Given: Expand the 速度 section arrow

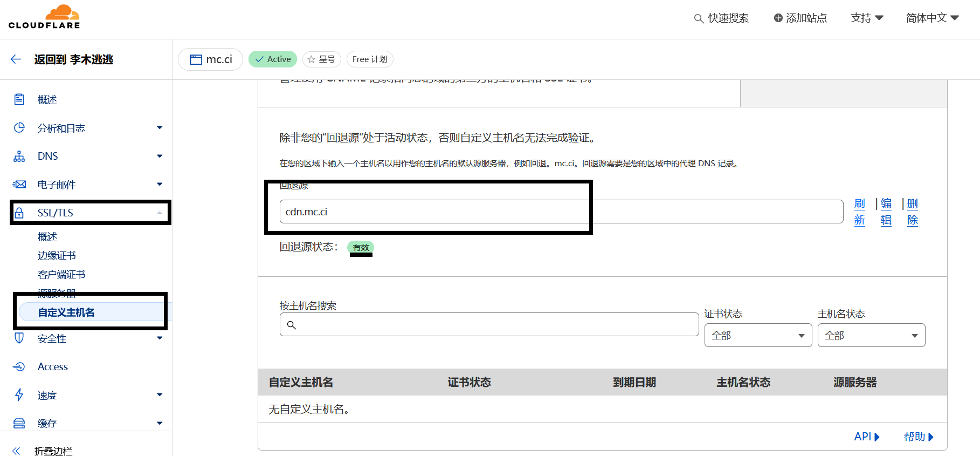Looking at the screenshot, I should (160, 394).
